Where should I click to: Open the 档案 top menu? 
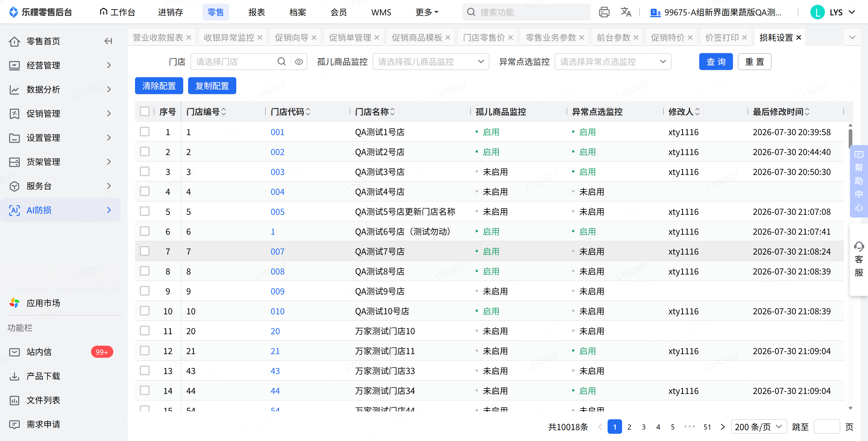click(298, 12)
